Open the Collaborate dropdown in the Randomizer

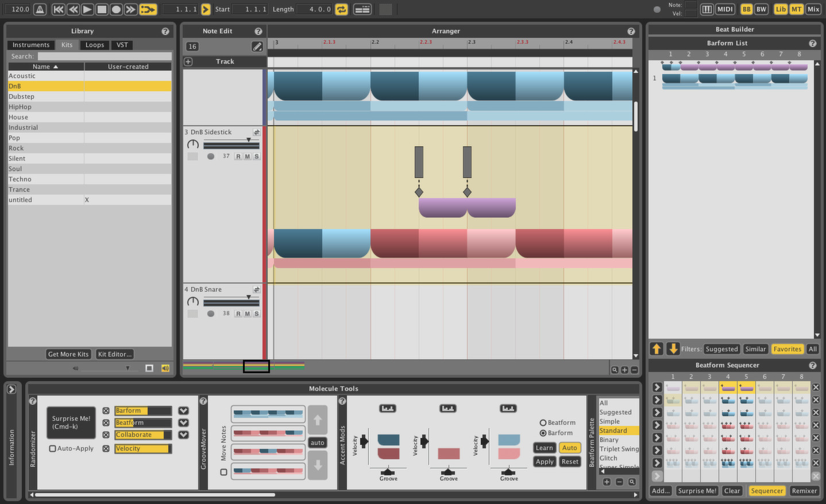pos(183,435)
